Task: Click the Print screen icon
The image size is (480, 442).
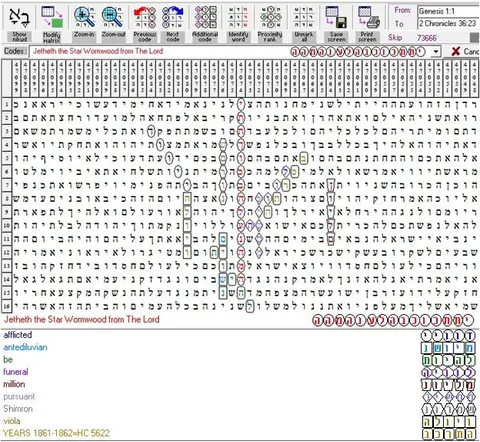Action: pyautogui.click(x=368, y=17)
